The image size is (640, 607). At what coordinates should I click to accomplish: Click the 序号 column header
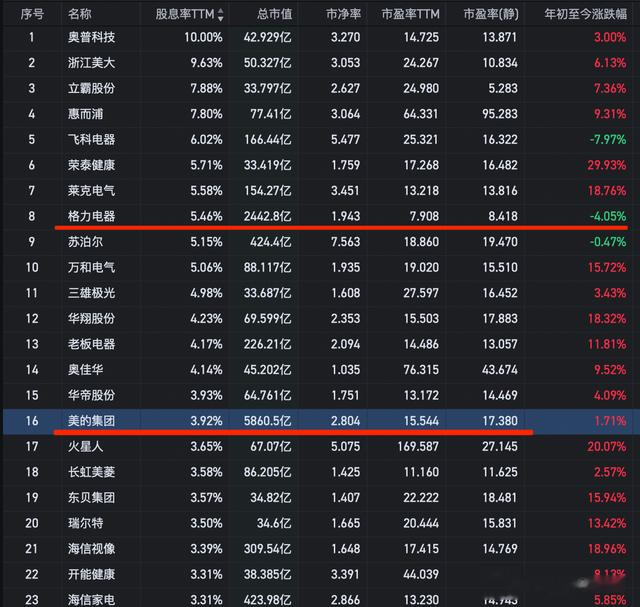pos(32,14)
